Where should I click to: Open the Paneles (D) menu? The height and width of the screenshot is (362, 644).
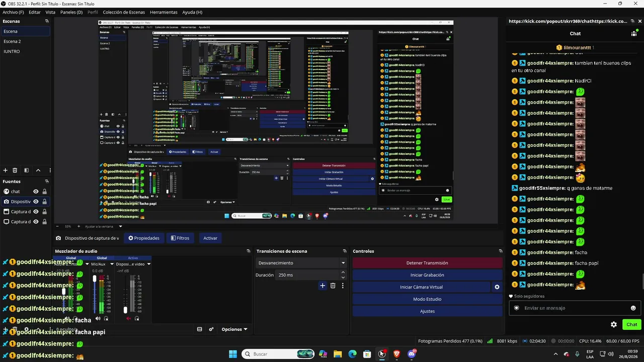pyautogui.click(x=71, y=12)
